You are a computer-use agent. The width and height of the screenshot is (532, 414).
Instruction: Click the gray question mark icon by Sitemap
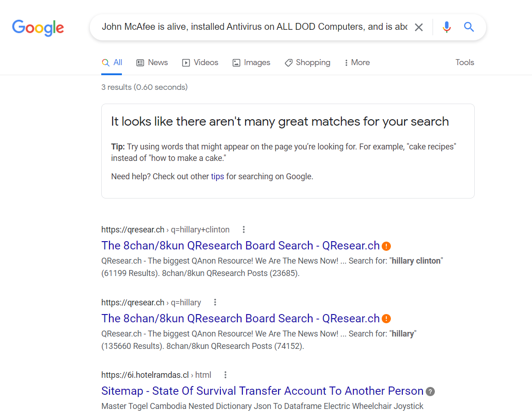click(430, 392)
